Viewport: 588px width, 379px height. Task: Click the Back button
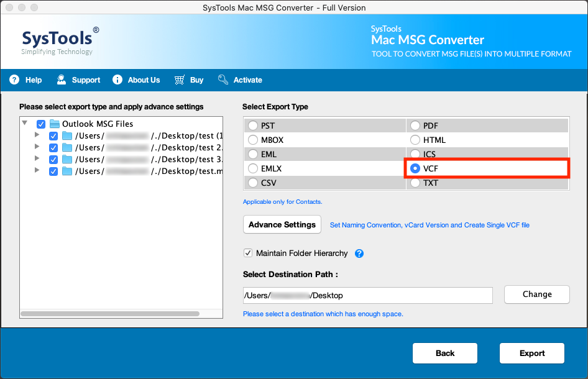445,353
